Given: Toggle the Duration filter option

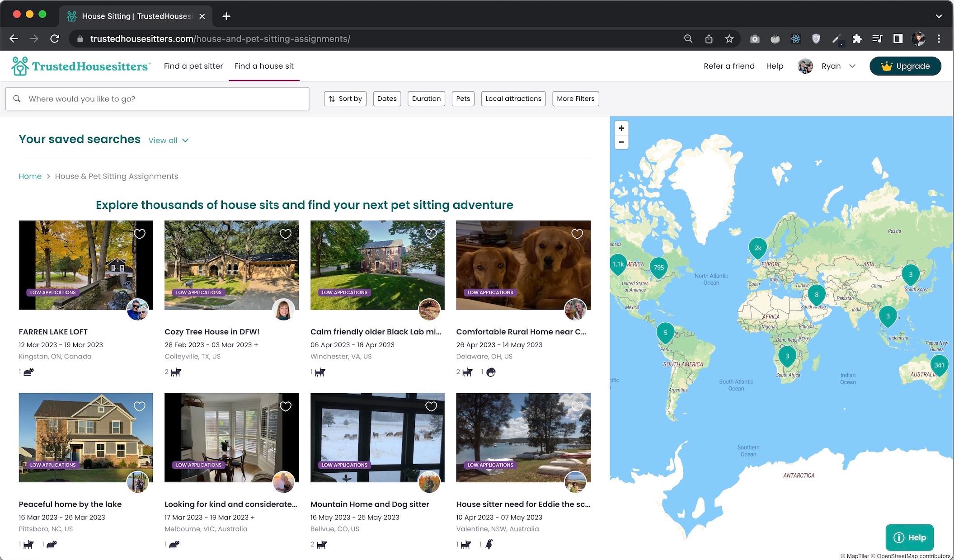Looking at the screenshot, I should (426, 99).
